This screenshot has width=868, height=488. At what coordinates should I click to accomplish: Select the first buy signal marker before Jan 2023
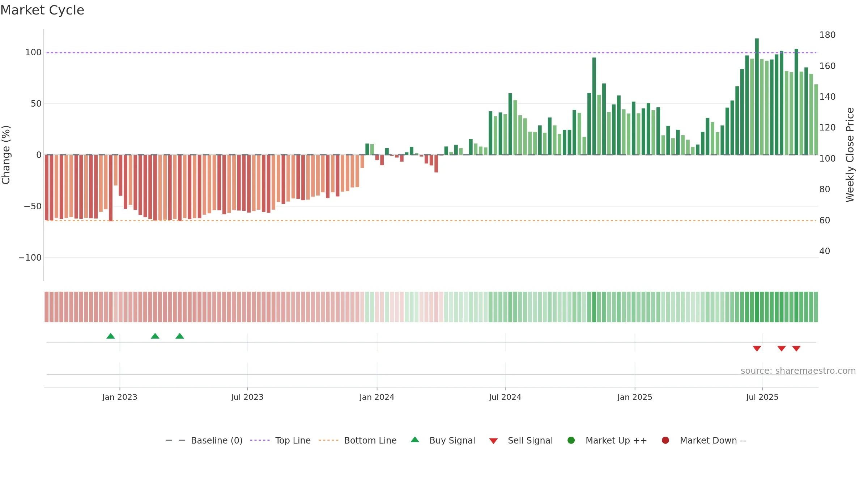click(x=111, y=336)
